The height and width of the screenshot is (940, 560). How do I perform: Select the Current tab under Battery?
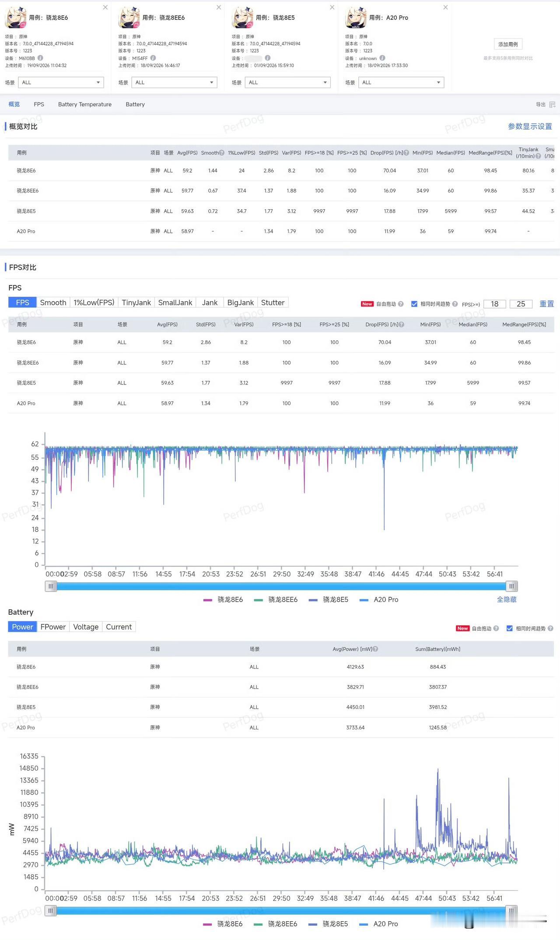119,627
